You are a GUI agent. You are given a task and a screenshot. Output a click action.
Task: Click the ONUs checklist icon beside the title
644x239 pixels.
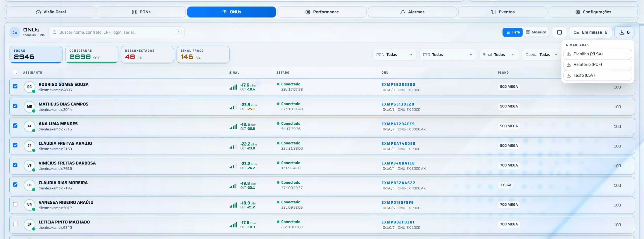pyautogui.click(x=15, y=32)
